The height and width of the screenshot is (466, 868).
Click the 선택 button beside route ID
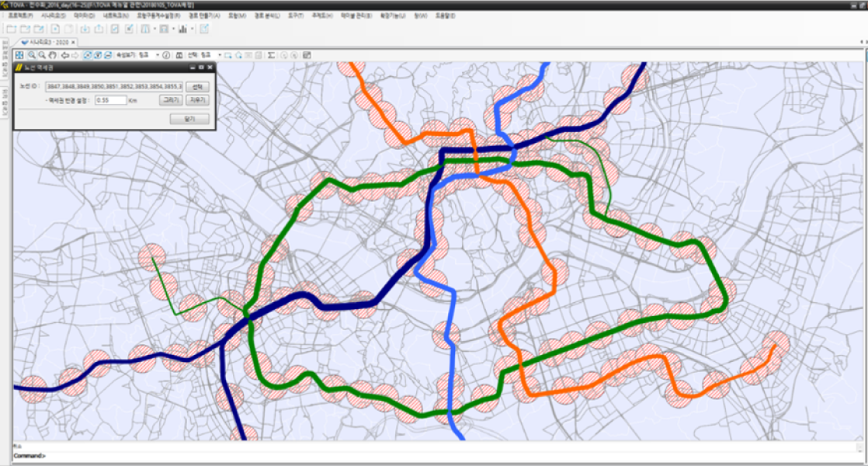click(197, 86)
